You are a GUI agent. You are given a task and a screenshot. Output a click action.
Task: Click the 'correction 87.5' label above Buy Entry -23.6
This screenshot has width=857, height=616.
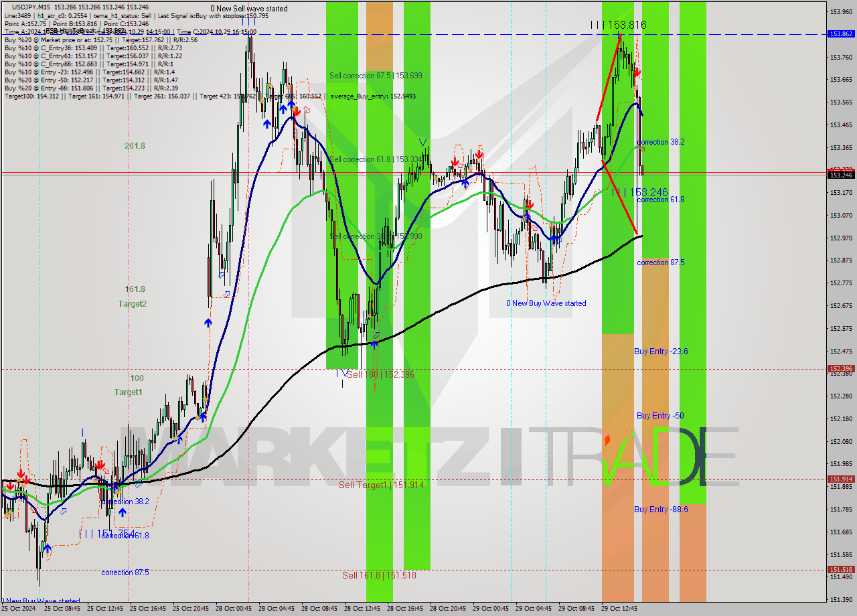[x=661, y=262]
